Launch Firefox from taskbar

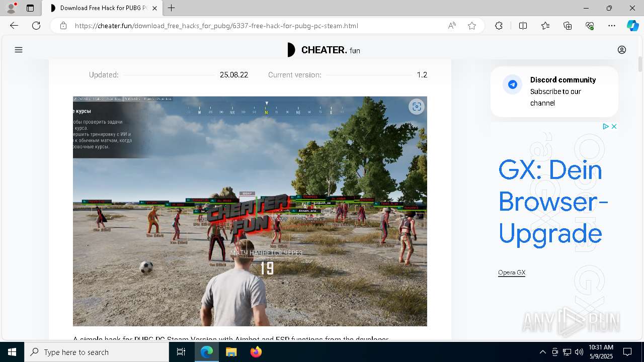256,352
